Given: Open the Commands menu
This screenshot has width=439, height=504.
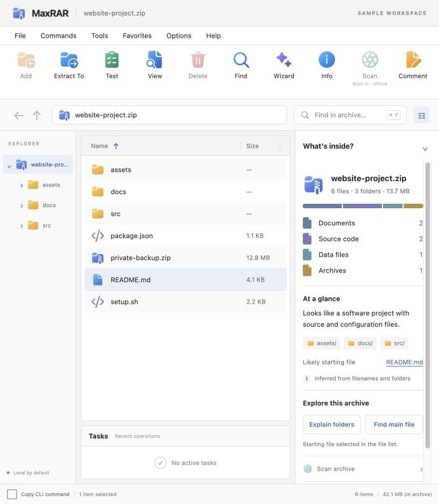Looking at the screenshot, I should click(x=59, y=36).
